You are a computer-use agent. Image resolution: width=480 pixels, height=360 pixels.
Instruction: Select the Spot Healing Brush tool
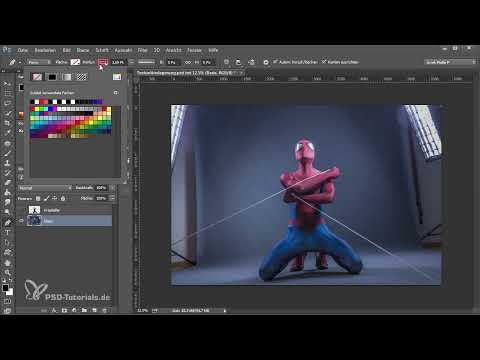[7, 143]
